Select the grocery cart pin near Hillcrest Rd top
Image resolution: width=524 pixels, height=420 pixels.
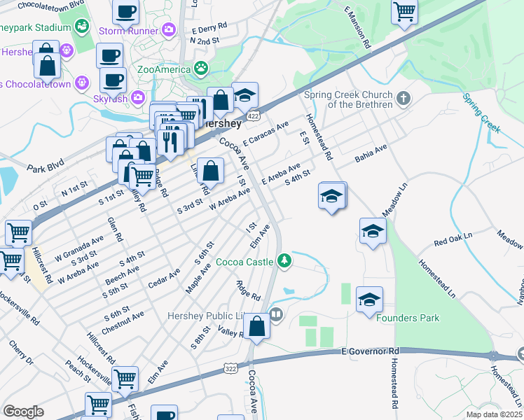tap(19, 234)
